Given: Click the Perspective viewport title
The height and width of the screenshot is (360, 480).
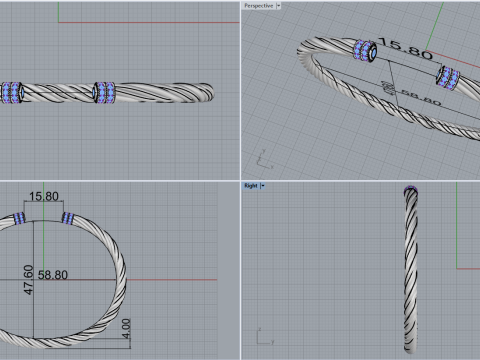Looking at the screenshot, I should click(x=258, y=6).
